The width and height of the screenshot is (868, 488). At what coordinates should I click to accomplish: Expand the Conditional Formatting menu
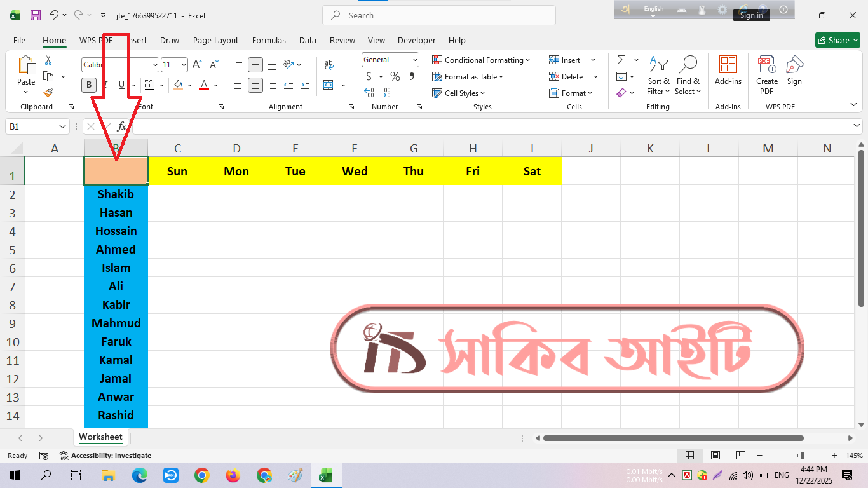481,60
